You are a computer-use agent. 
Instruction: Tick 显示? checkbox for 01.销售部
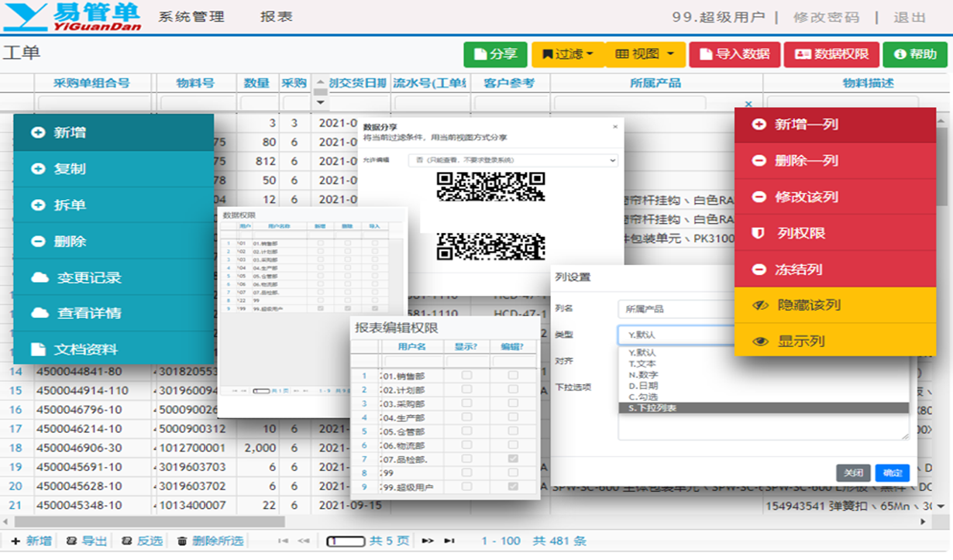(x=466, y=376)
